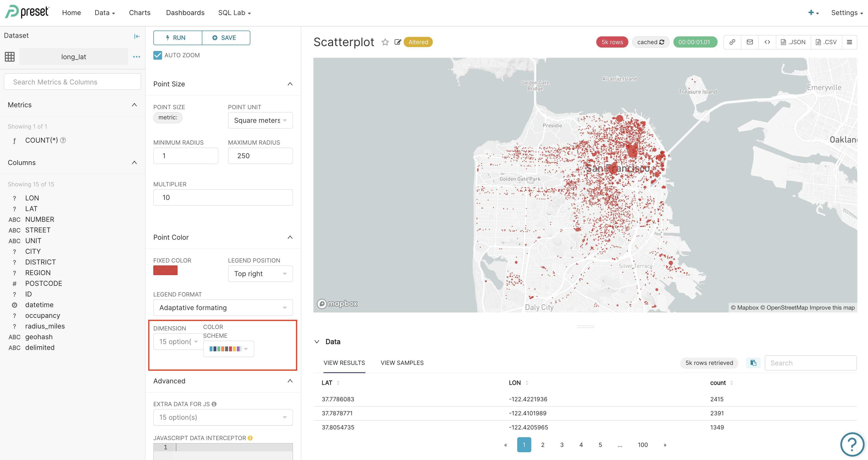868x460 pixels.
Task: Refresh cached data via the cached badge
Action: pos(651,42)
